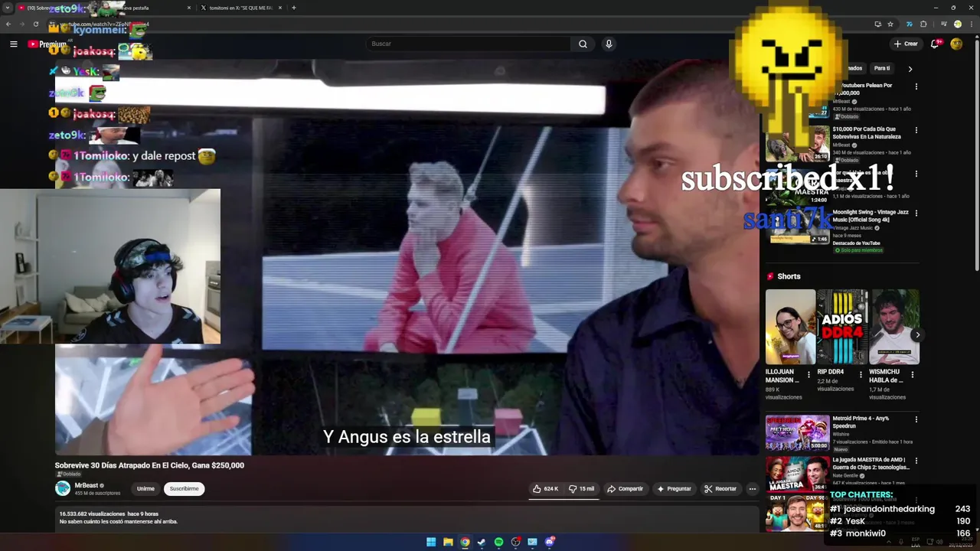This screenshot has height=551, width=980.
Task: Open YouTube notifications bell
Action: pos(934,44)
